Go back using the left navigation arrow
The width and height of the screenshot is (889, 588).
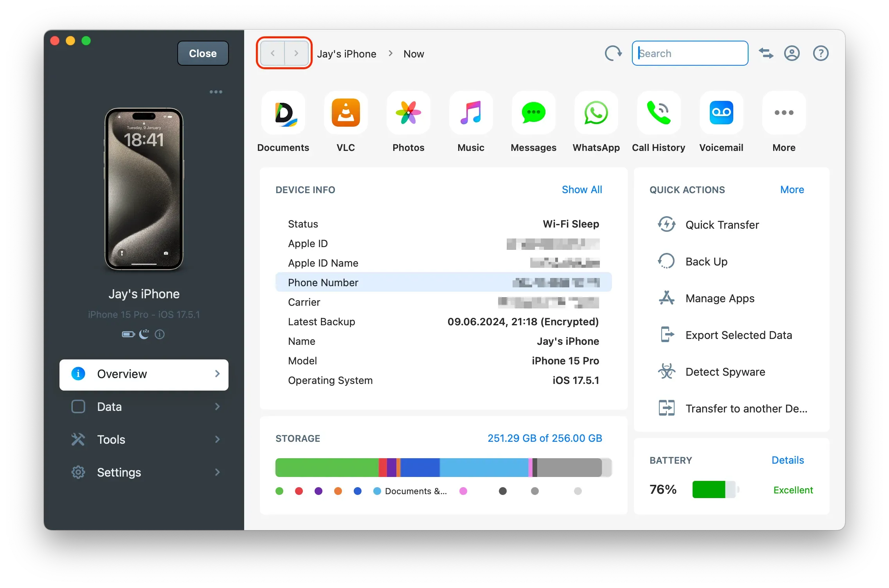(273, 53)
